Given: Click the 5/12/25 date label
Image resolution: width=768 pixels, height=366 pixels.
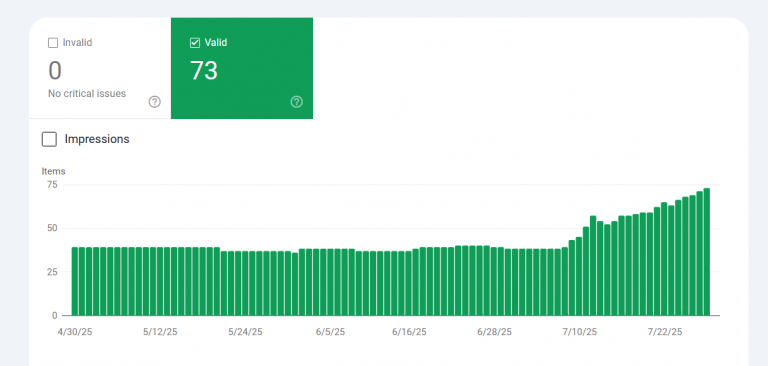Looking at the screenshot, I should click(x=160, y=332).
